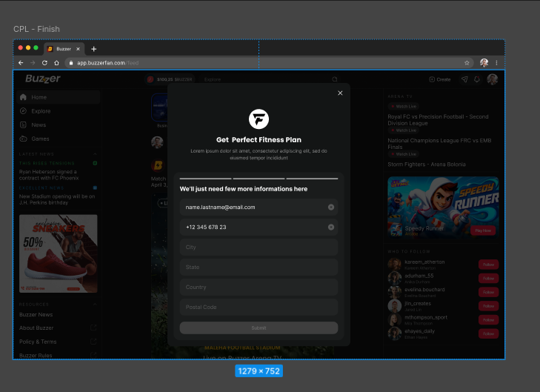Click external icon next to About Buzzer
Viewport: 540px width, 392px height.
[93, 328]
